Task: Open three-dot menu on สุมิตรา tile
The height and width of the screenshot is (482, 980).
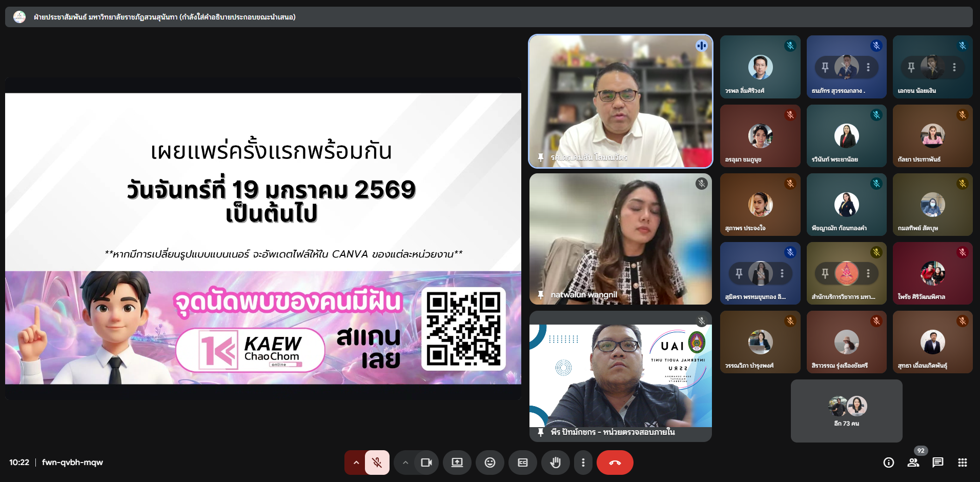Action: click(x=782, y=273)
